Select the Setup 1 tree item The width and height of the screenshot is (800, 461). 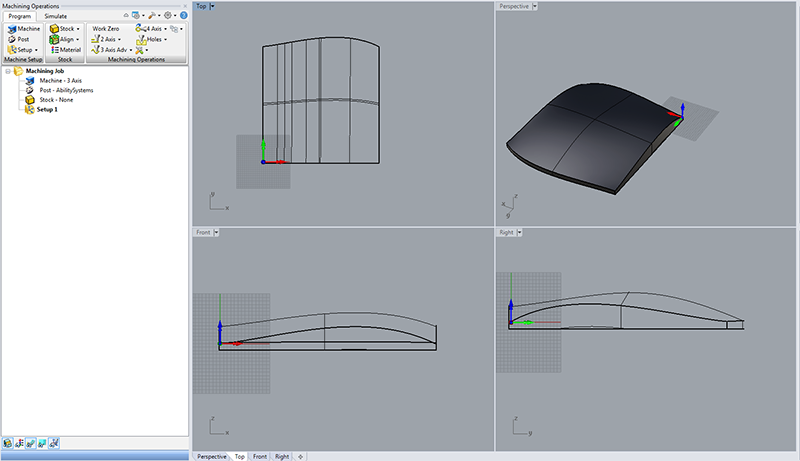click(x=47, y=110)
